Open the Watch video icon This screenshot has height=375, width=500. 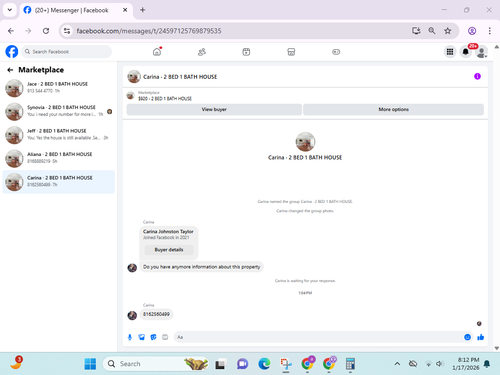point(246,52)
